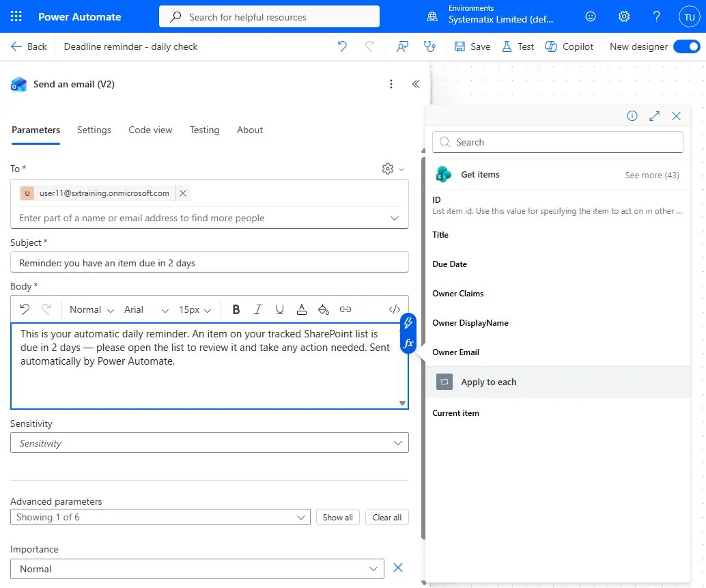Switch to the Settings tab
Viewport: 706px width, 588px height.
pyautogui.click(x=94, y=130)
